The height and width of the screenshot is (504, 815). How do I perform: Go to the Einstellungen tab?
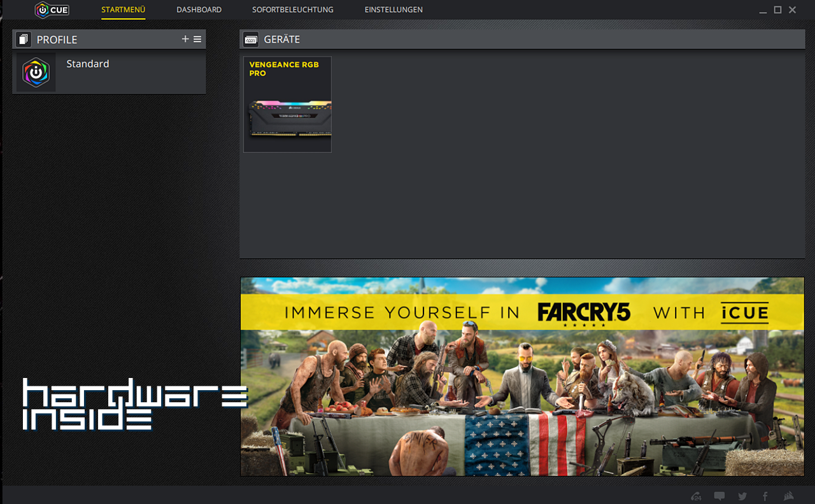393,10
